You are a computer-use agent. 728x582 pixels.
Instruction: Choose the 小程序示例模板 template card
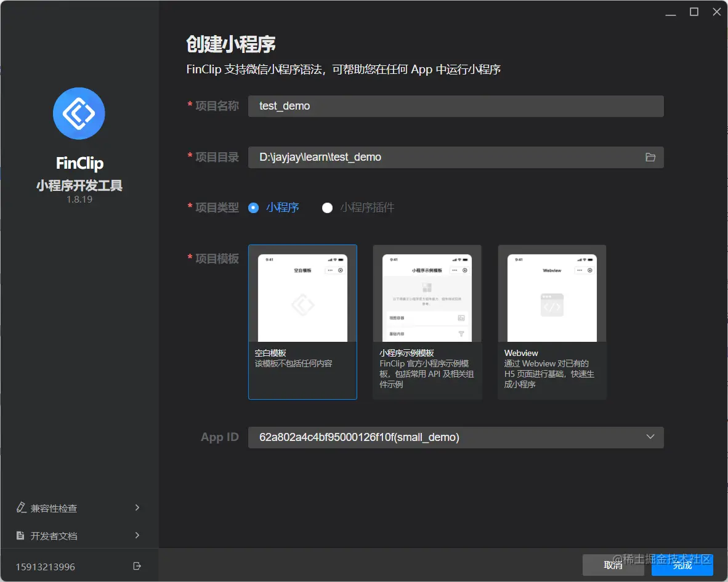point(427,322)
